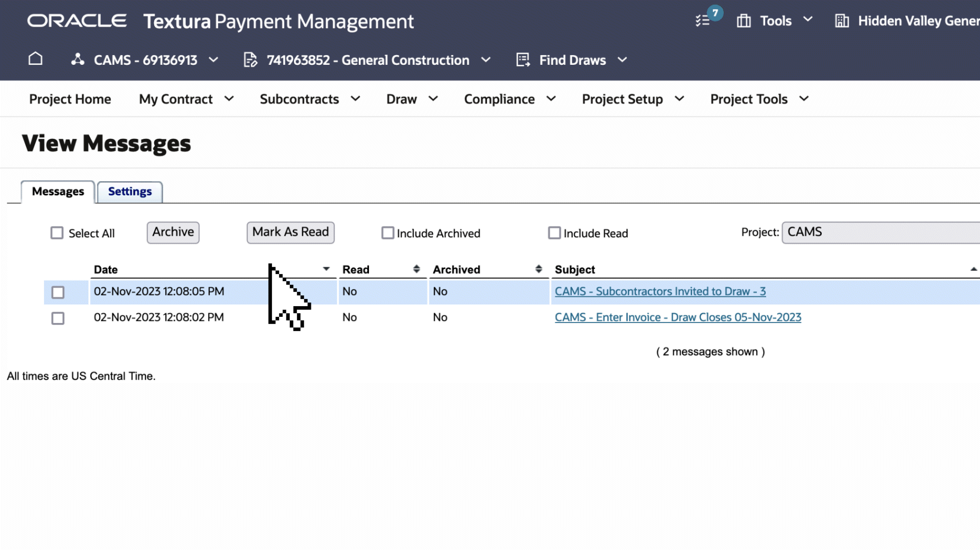
Task: Click the organization building icon
Action: coord(842,21)
